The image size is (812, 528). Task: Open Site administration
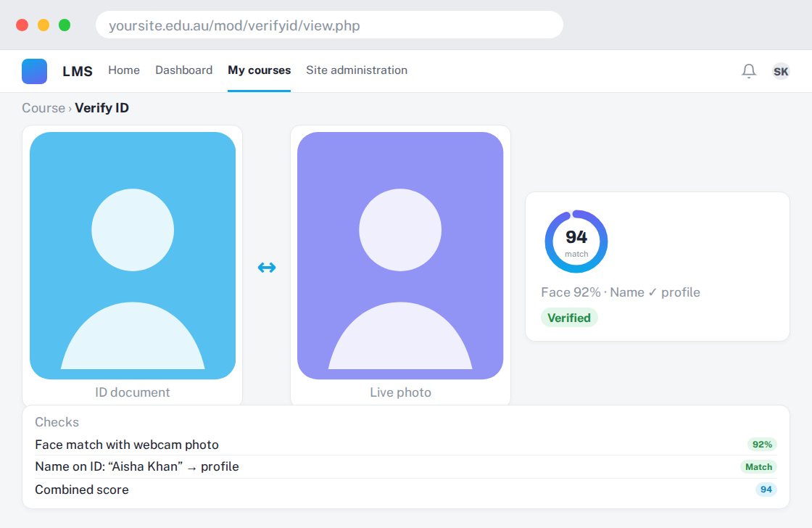click(356, 70)
